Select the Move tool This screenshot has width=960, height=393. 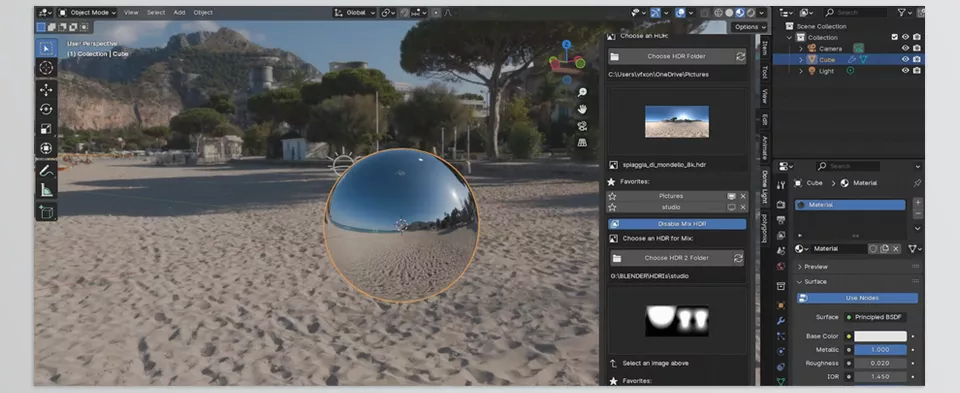coord(47,90)
